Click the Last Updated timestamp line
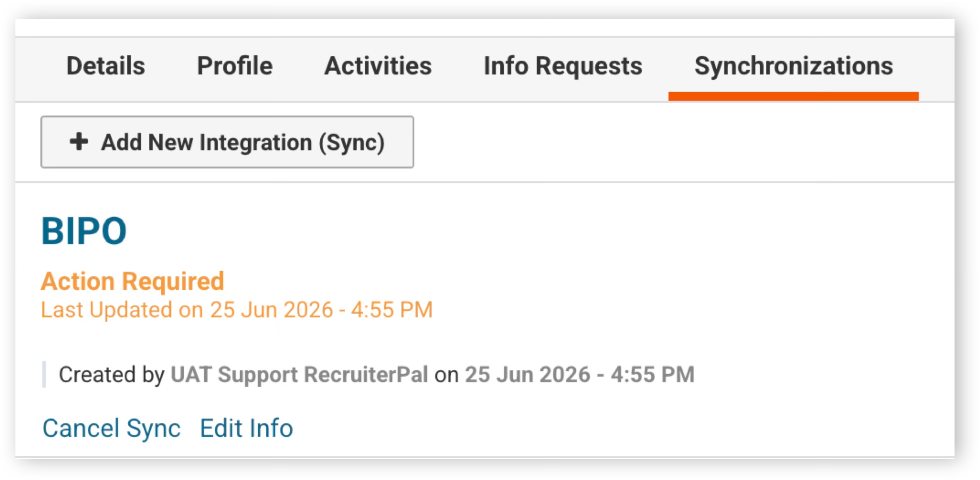 point(237,310)
